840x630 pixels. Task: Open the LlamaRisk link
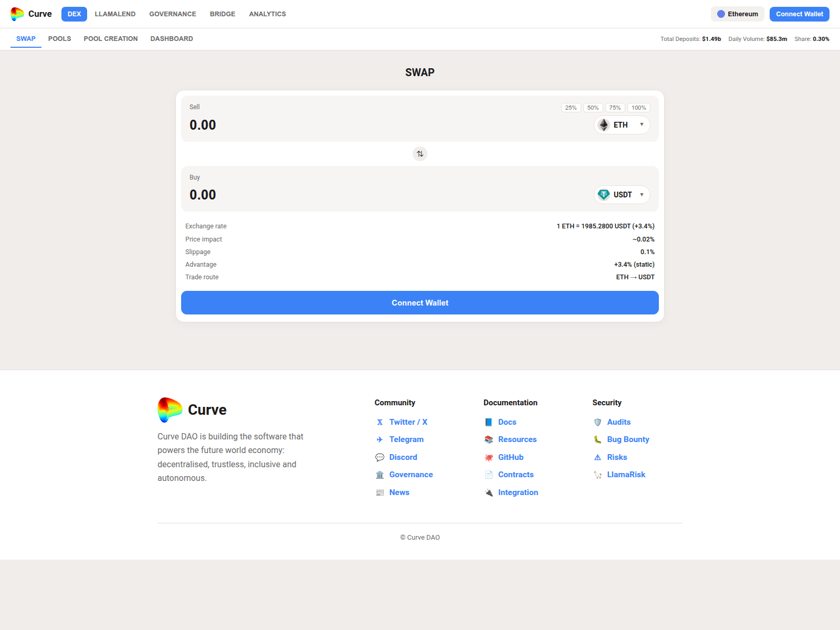[x=626, y=475]
